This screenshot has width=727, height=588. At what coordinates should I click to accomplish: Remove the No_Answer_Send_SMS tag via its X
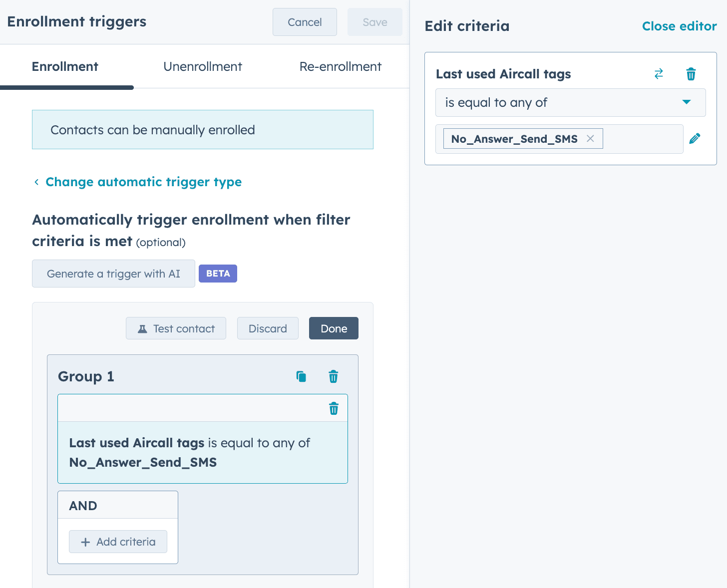591,138
